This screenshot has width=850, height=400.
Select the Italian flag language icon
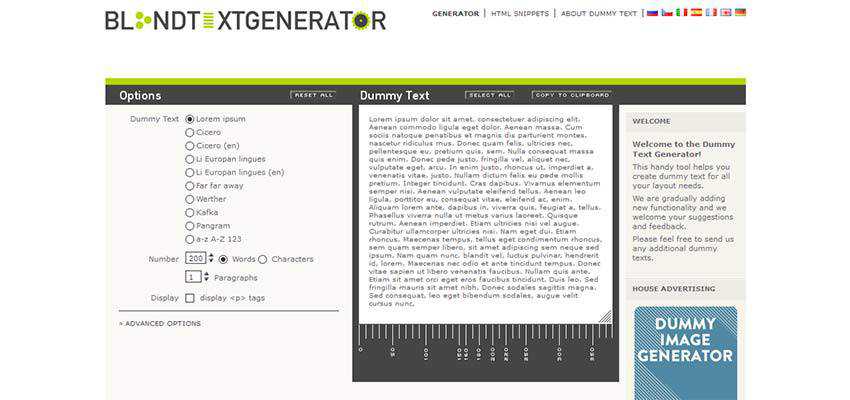[x=682, y=13]
